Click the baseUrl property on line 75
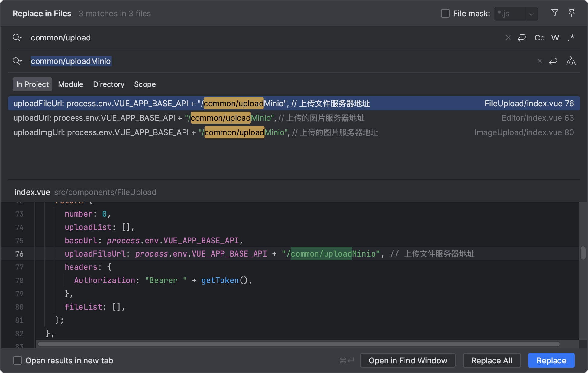 point(81,241)
